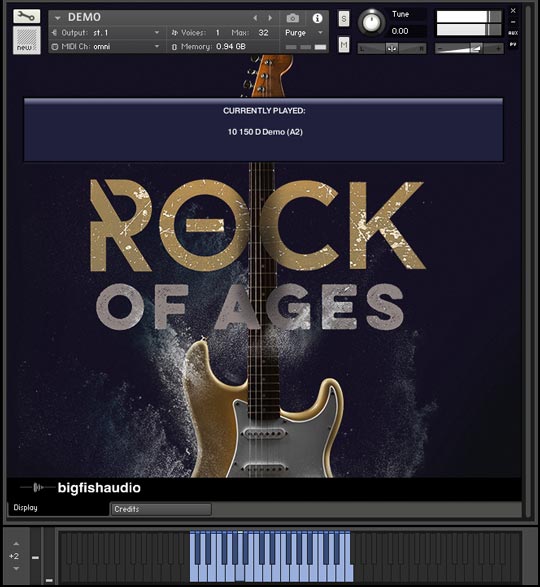Toggle the PV button in header
The width and height of the screenshot is (540, 587).
pos(513,45)
